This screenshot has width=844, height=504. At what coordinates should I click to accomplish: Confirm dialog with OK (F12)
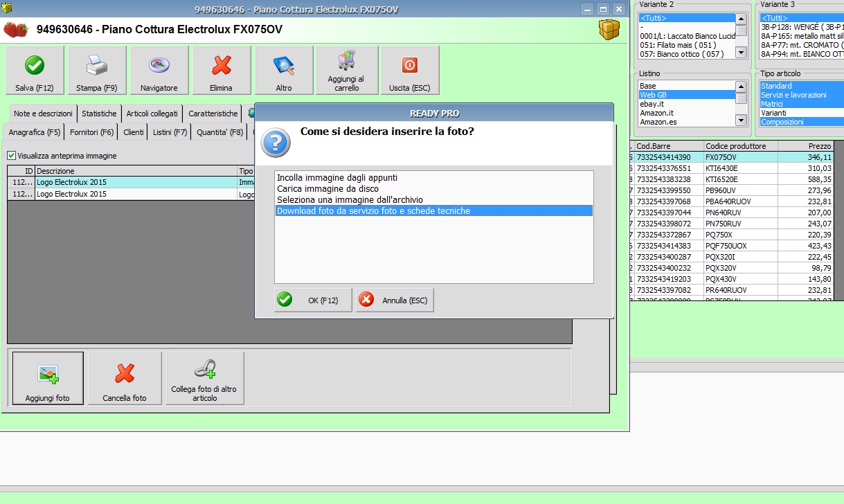[x=313, y=300]
